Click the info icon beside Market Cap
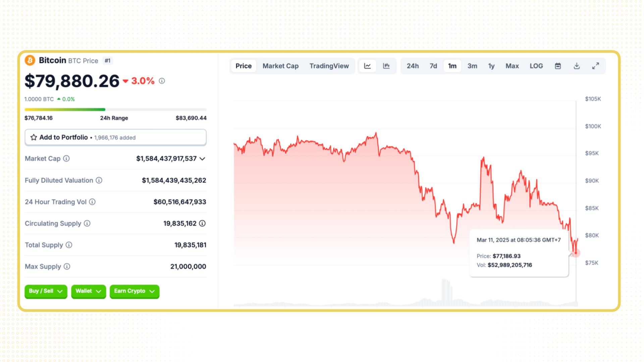 click(x=66, y=159)
